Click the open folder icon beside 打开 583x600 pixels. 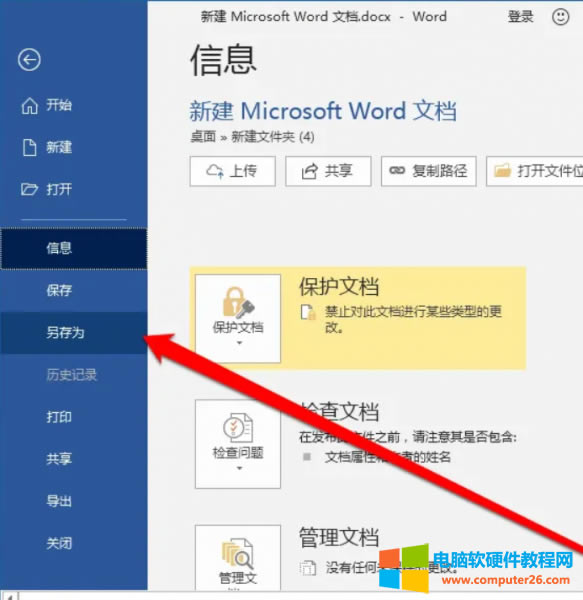(29, 189)
